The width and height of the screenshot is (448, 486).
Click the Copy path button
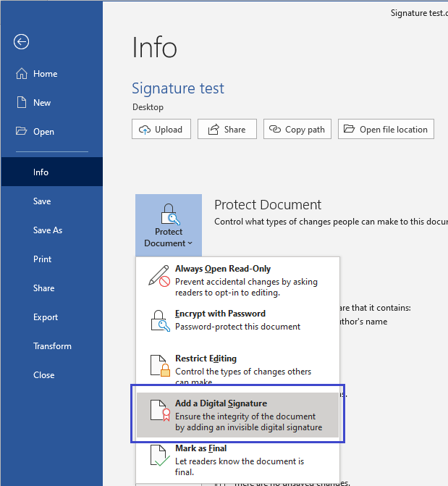[297, 129]
